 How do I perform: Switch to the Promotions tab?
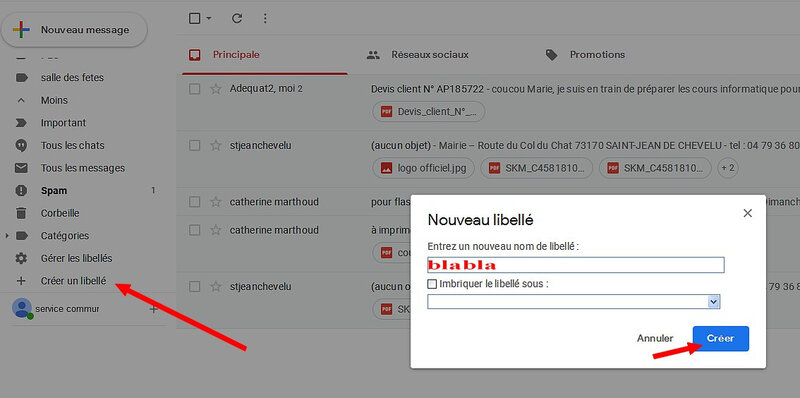(x=597, y=55)
